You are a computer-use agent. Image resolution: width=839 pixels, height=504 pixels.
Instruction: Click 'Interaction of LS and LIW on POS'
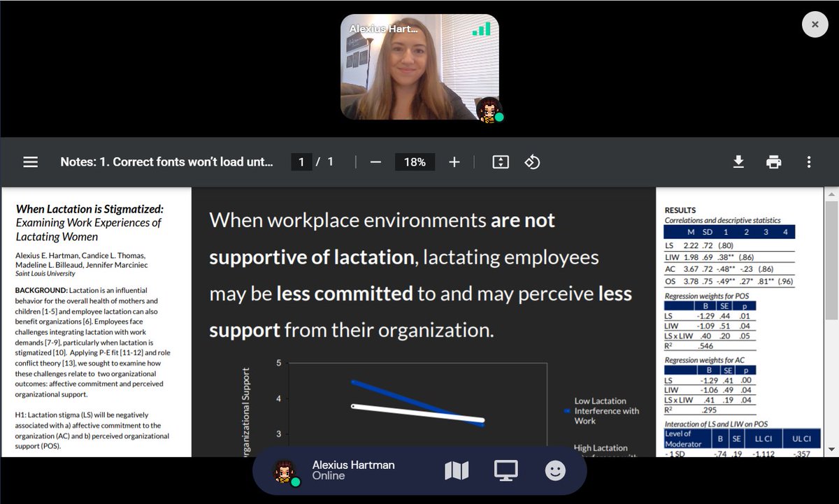pos(716,424)
